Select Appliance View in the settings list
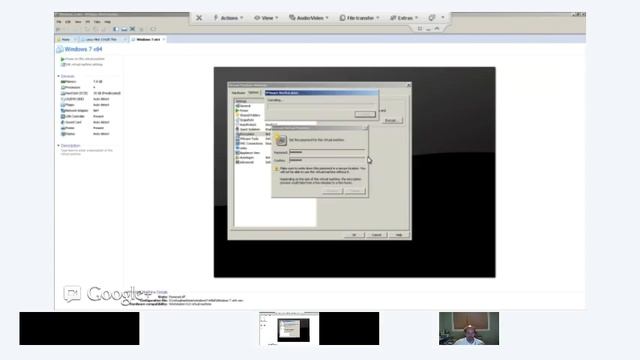This screenshot has width=640, height=360. pyautogui.click(x=249, y=153)
